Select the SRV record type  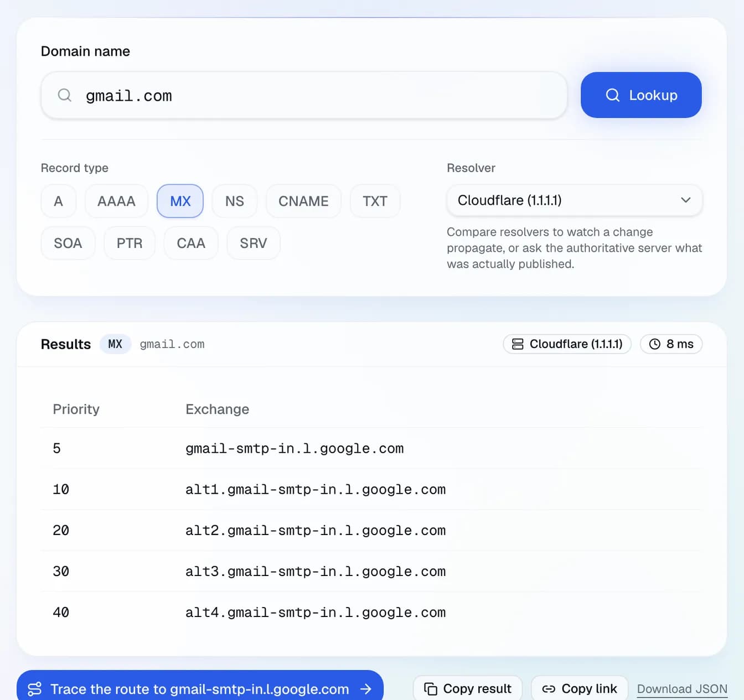click(254, 243)
